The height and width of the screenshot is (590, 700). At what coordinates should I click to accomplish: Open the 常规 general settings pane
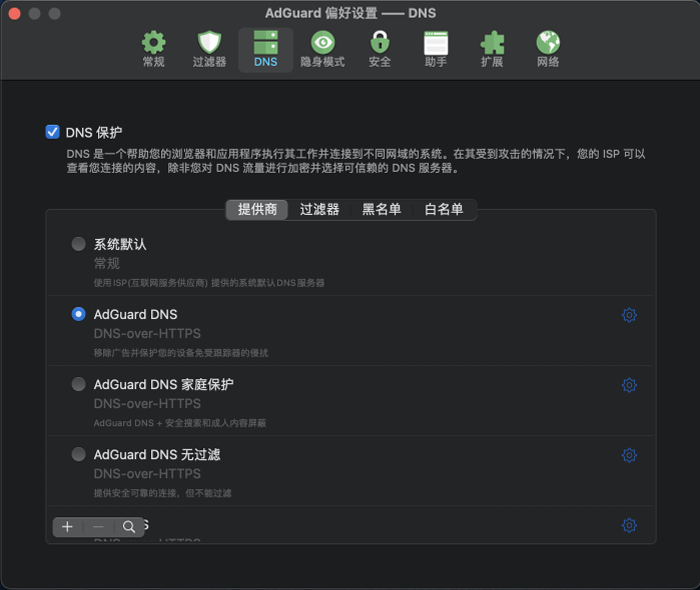(154, 50)
